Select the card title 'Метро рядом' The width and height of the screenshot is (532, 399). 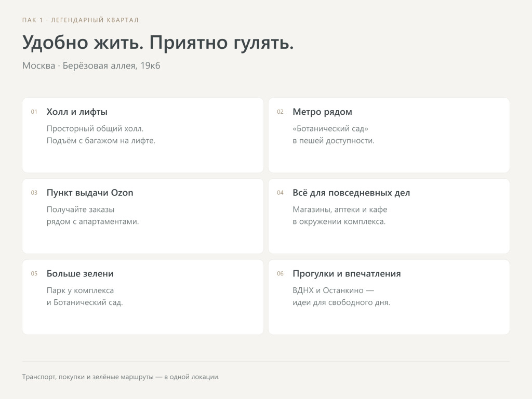322,112
